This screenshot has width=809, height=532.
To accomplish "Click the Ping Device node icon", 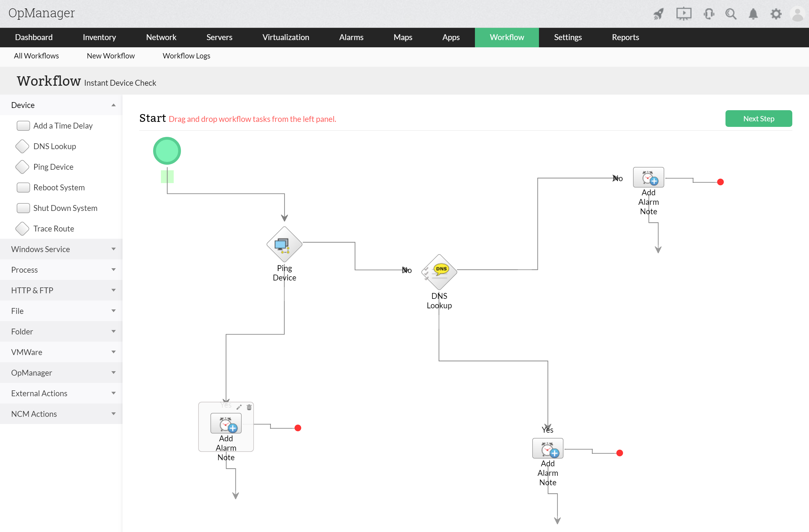I will pyautogui.click(x=284, y=244).
